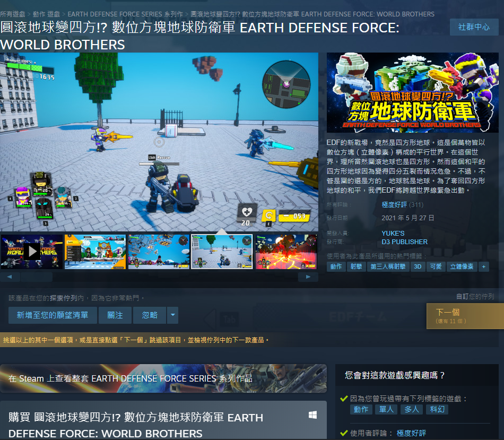
Task: Open the EARTH DEFENSE FORCE SERIES franchise banner
Action: click(x=163, y=378)
